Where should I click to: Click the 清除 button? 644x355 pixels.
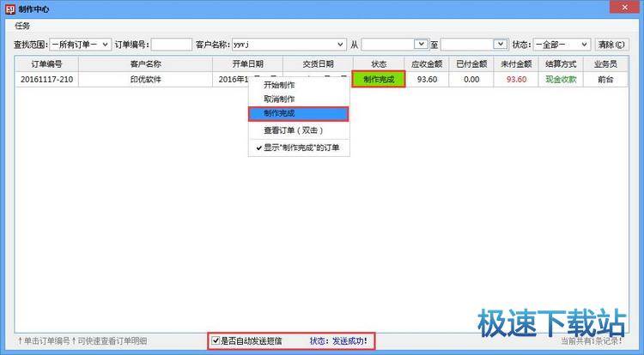click(611, 45)
